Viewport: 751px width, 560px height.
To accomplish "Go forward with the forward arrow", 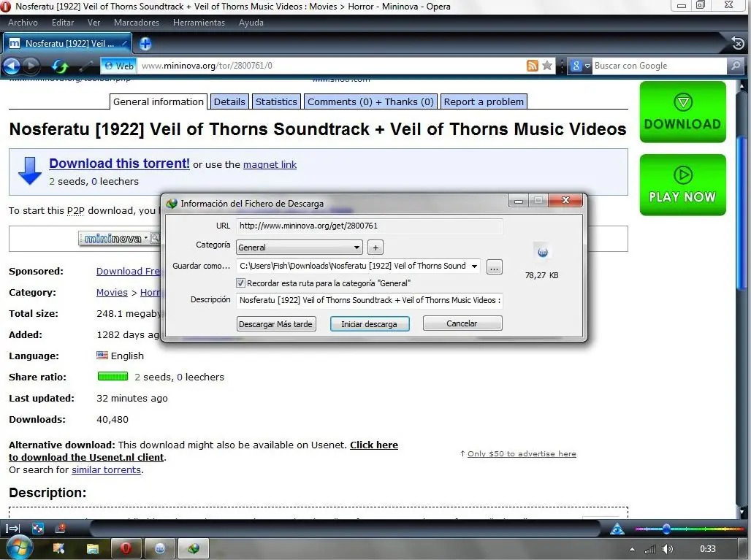I will coord(31,66).
